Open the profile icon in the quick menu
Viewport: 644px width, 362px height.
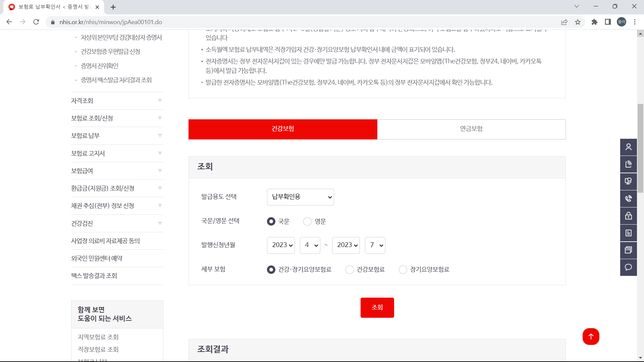pos(629,147)
